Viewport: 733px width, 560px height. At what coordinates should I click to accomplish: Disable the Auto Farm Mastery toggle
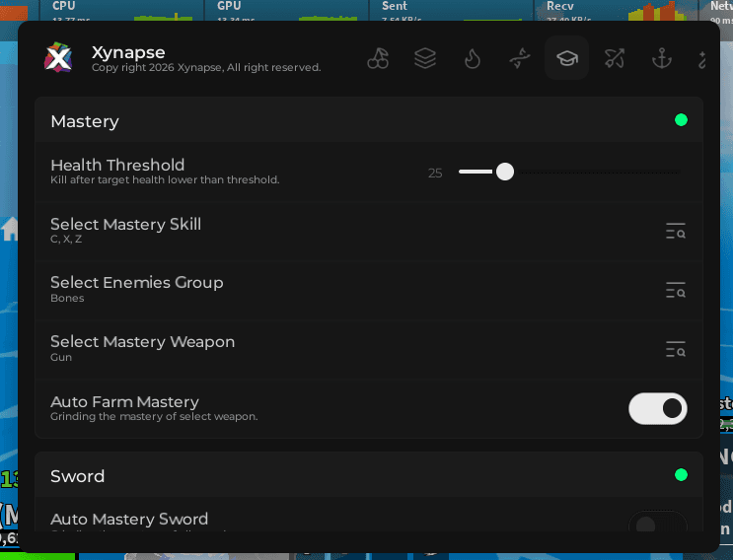[658, 409]
